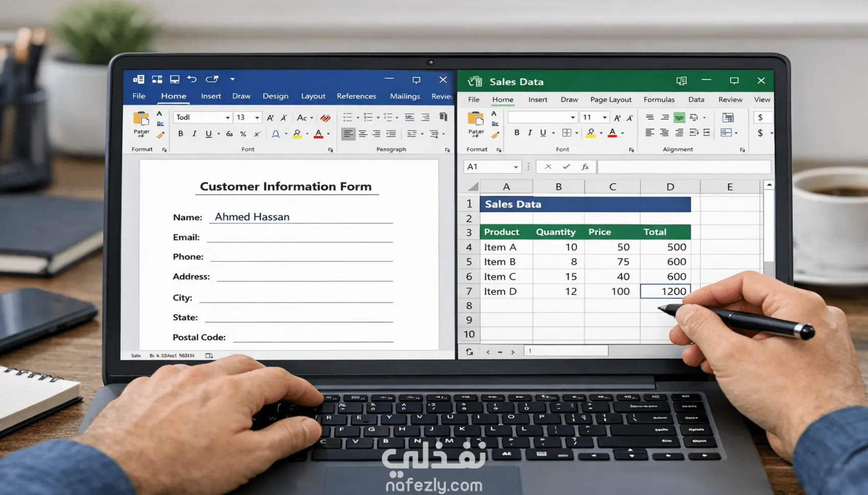Image resolution: width=868 pixels, height=495 pixels.
Task: Open the Word font name dropdown
Action: click(228, 118)
